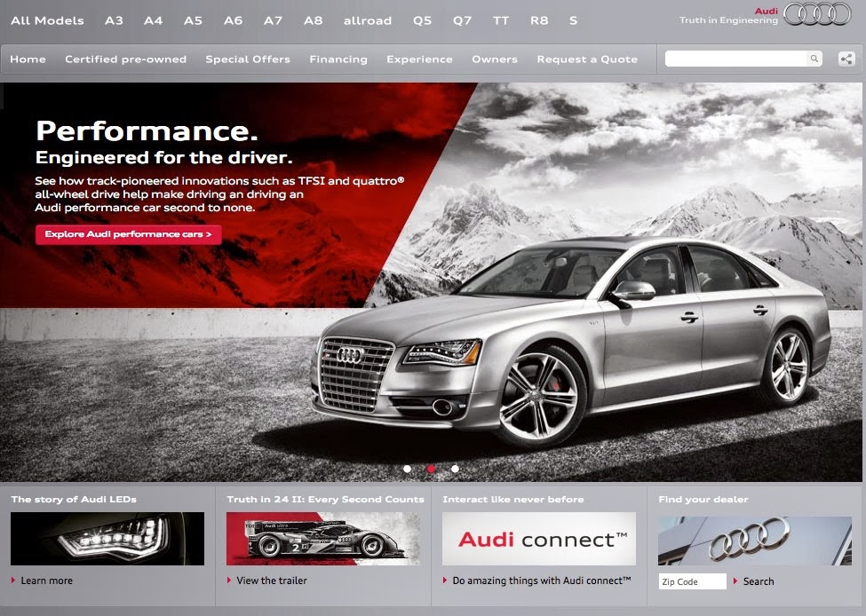The width and height of the screenshot is (866, 616).
Task: Click Truth in 24 II heading
Action: pyautogui.click(x=325, y=499)
